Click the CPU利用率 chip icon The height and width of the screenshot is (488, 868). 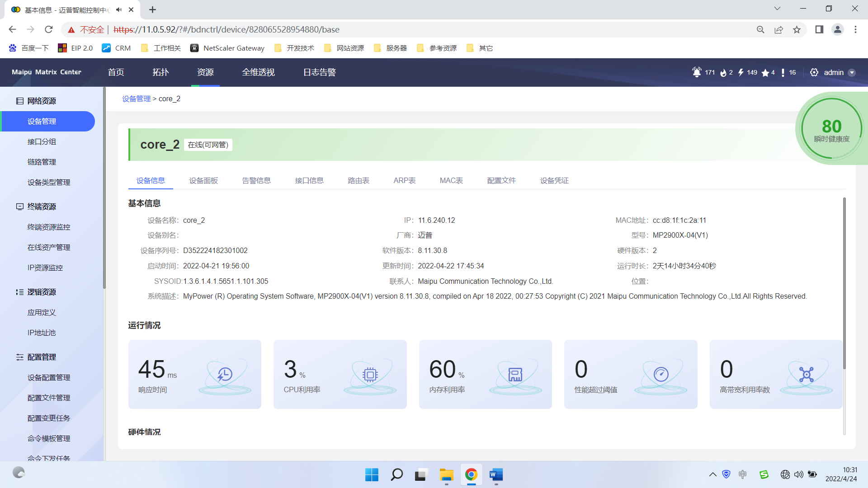tap(370, 374)
